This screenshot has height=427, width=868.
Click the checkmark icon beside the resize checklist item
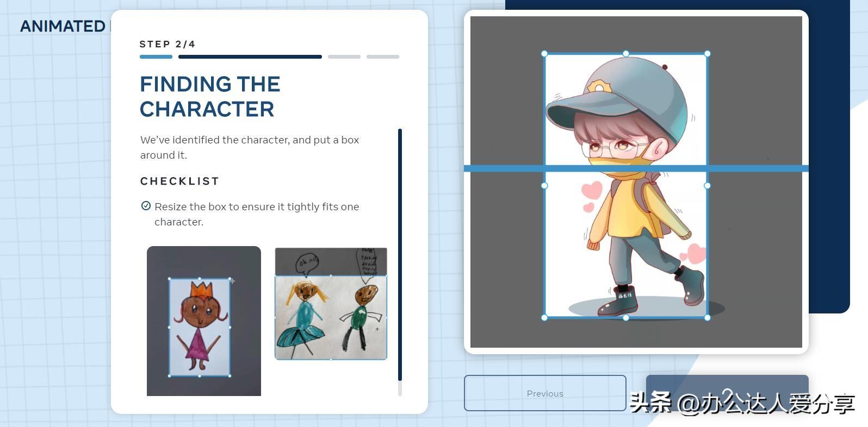146,206
